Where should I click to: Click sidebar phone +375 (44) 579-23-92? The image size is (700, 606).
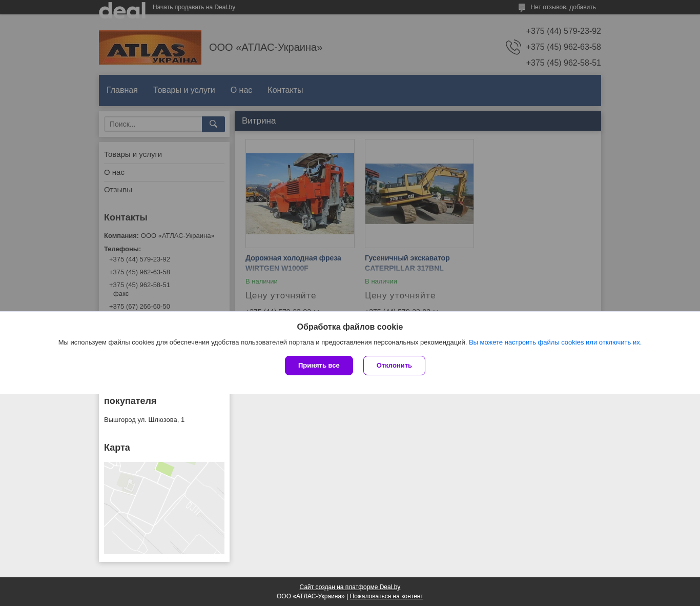139,259
